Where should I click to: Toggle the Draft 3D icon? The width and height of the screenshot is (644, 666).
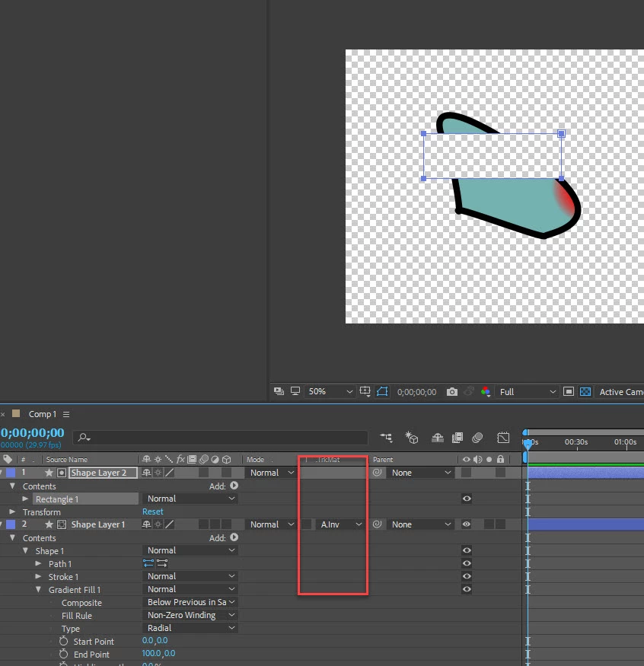(x=412, y=437)
